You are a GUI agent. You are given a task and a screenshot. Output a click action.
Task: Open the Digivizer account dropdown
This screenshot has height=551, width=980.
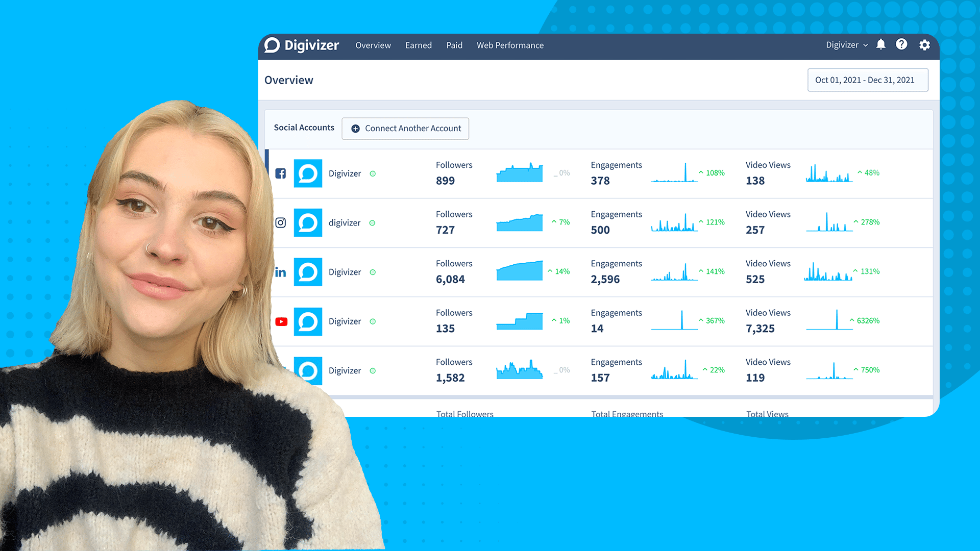[x=847, y=45]
